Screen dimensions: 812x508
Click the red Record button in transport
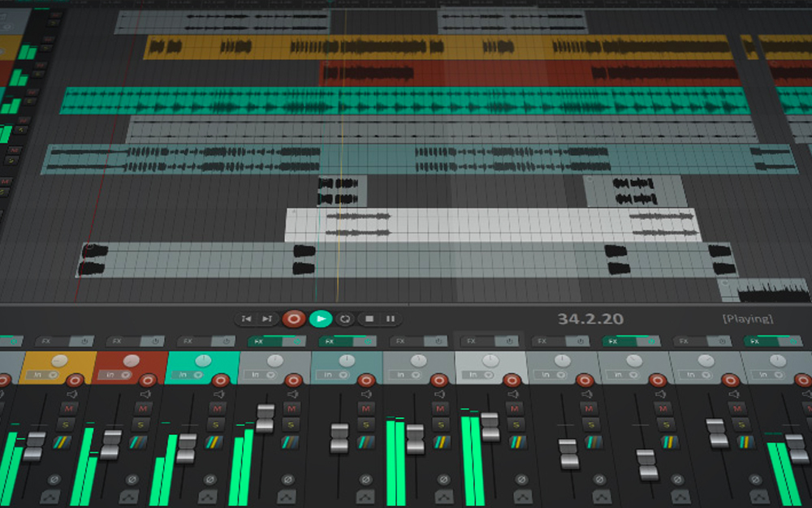[294, 319]
